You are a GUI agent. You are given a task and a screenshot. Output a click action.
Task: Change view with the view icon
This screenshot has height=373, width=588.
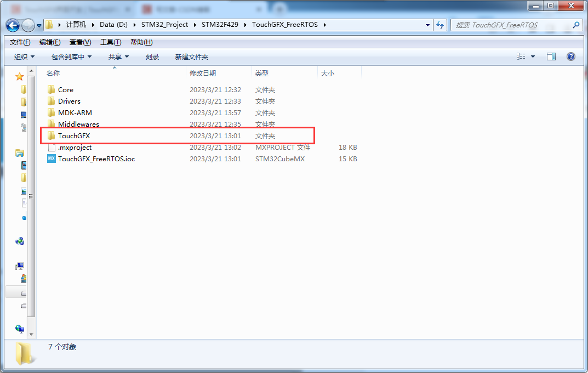[x=521, y=56]
